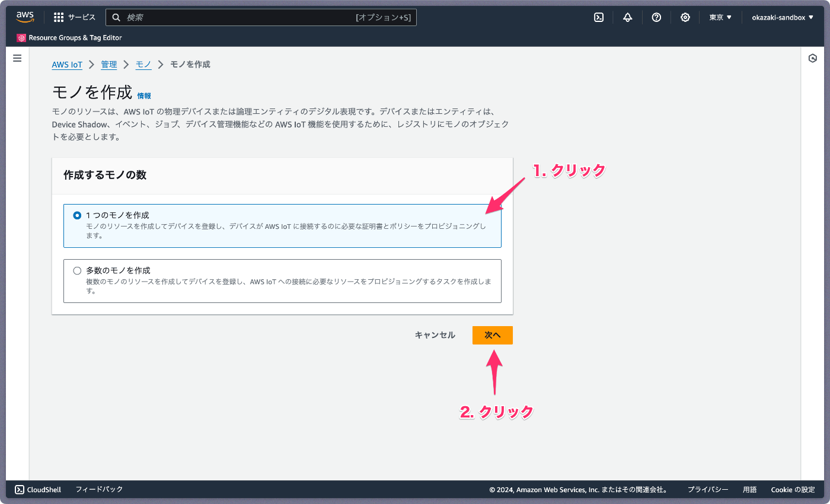Click the サービス menu label

tap(82, 17)
